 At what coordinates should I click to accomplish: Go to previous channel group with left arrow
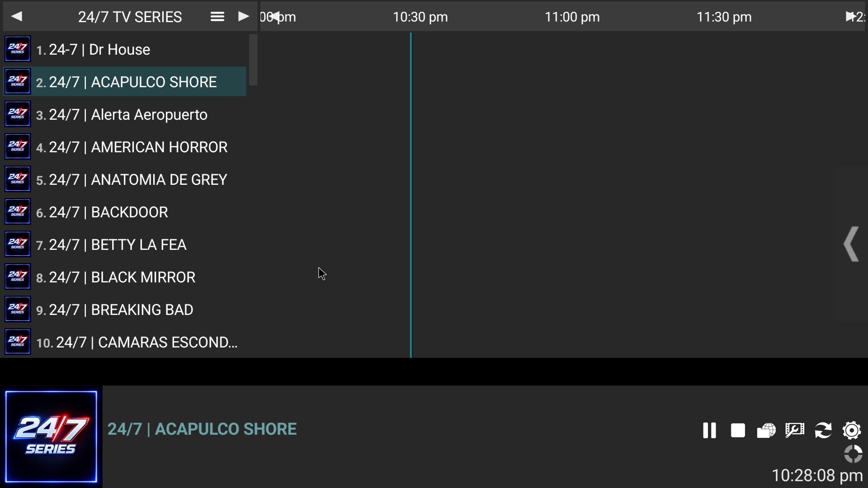[17, 17]
